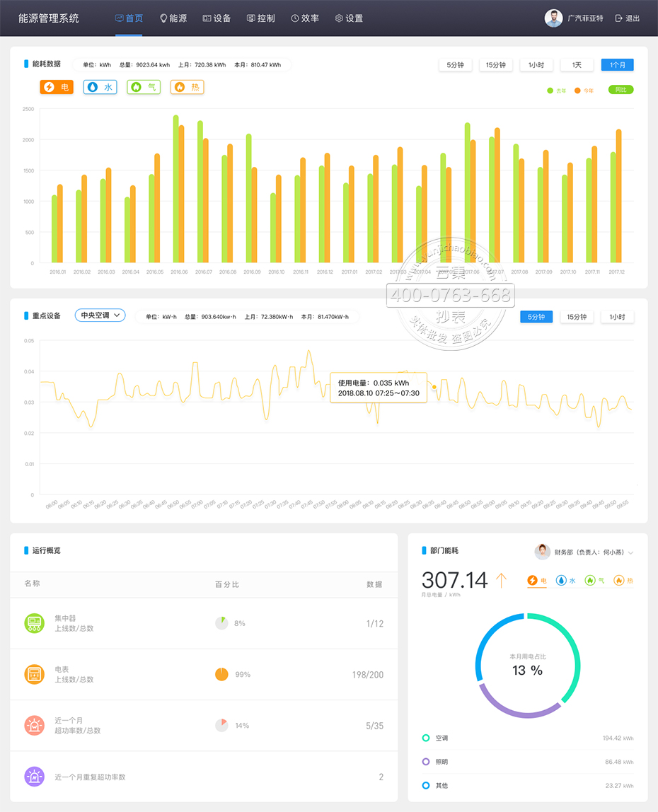
Task: Click the user avatar in header
Action: click(x=553, y=18)
